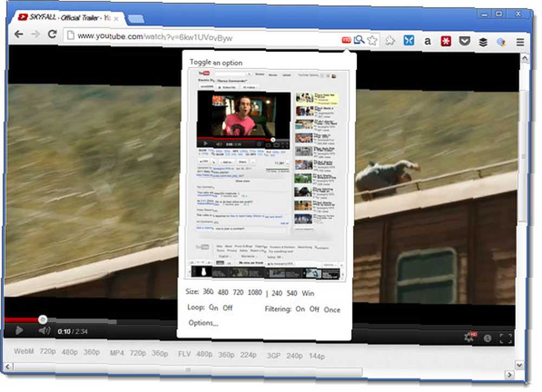Play the Skyfall trailer video
The width and height of the screenshot is (542, 392).
[x=19, y=331]
